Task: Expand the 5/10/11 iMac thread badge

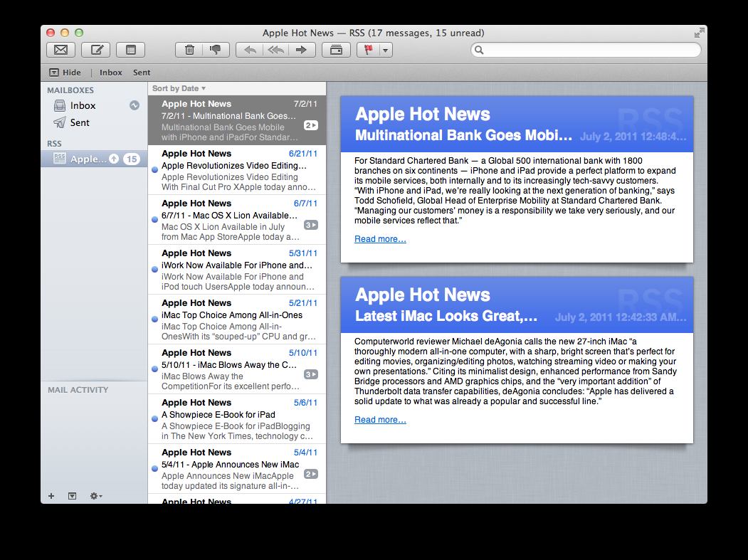Action: 310,374
